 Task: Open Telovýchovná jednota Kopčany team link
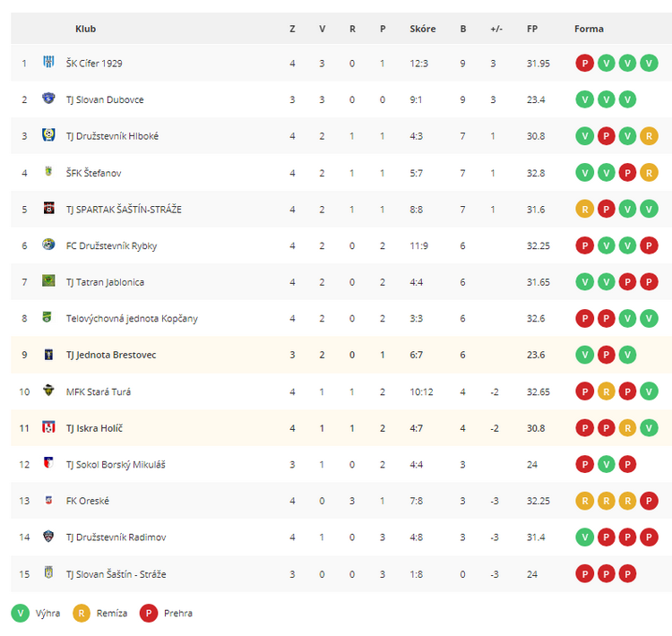(132, 319)
